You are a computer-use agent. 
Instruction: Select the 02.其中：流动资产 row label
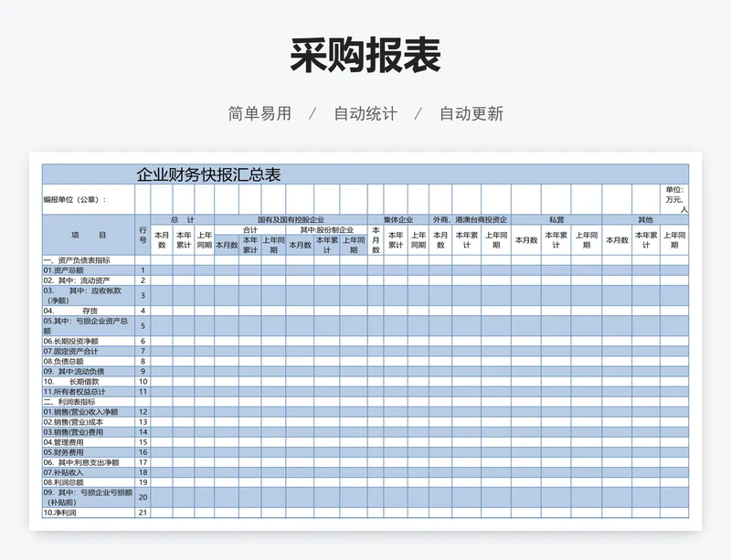click(x=89, y=280)
